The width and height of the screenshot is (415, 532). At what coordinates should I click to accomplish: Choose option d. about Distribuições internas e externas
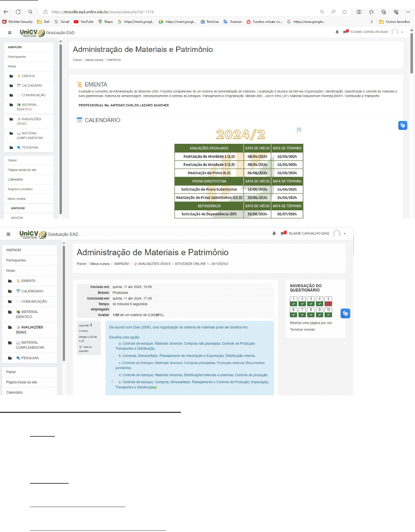112,374
